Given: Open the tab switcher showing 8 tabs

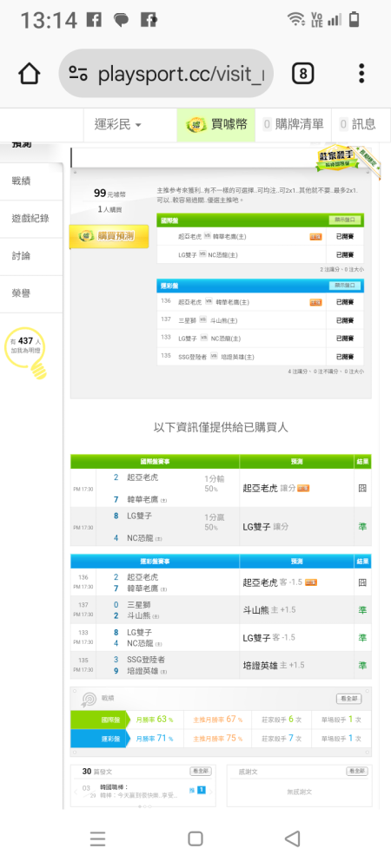Looking at the screenshot, I should click(303, 74).
